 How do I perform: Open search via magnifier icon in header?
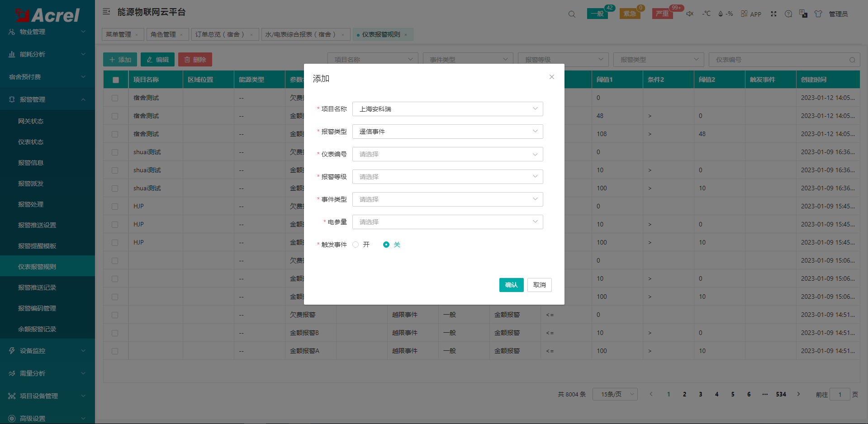pyautogui.click(x=572, y=14)
